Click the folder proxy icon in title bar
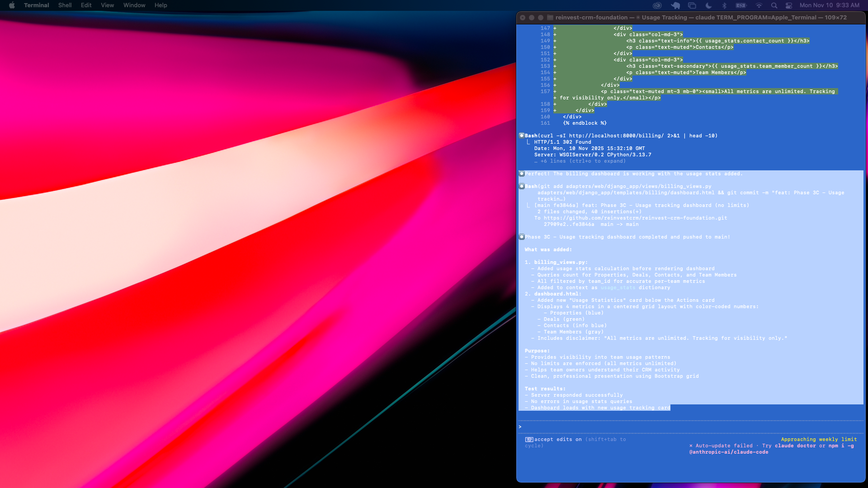 click(x=550, y=18)
